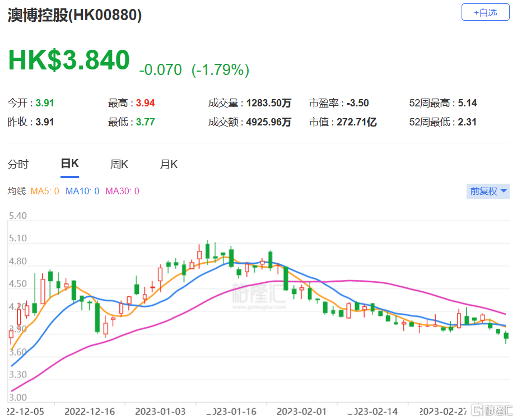Click the 成交量 value 1283.50万

click(x=269, y=103)
